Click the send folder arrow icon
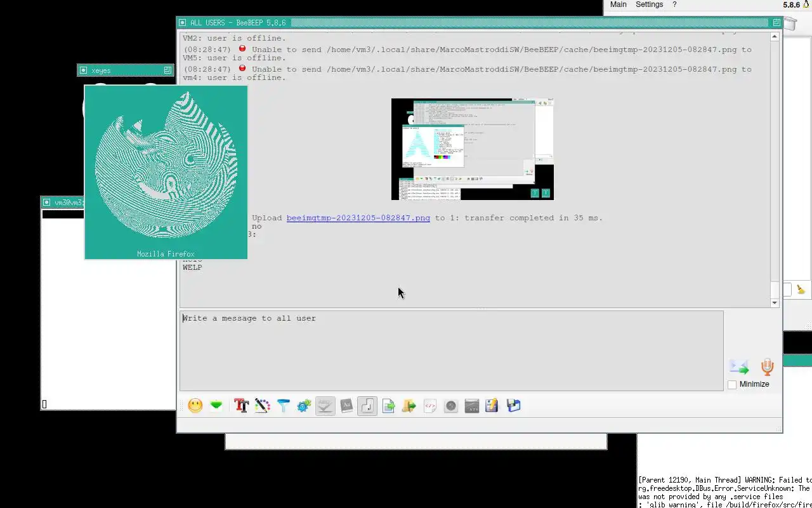 point(409,406)
